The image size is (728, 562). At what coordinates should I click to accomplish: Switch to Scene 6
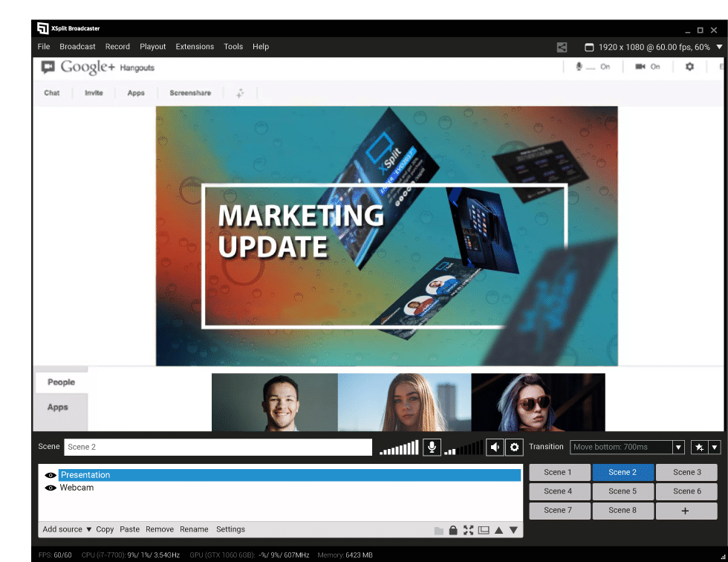pos(686,491)
